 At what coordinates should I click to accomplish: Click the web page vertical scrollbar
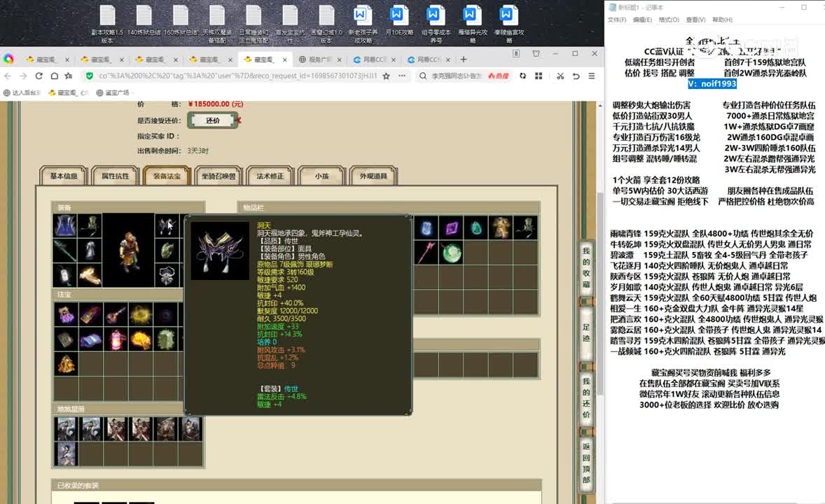coord(600,295)
